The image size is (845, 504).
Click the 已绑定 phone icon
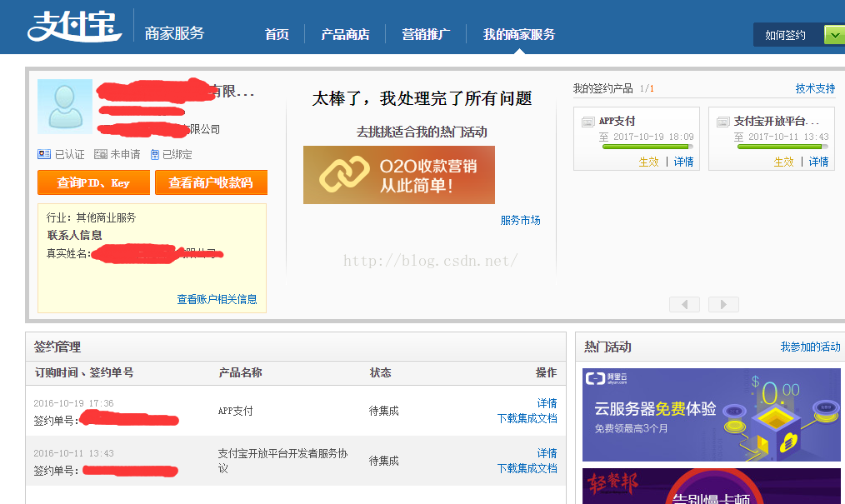click(155, 155)
